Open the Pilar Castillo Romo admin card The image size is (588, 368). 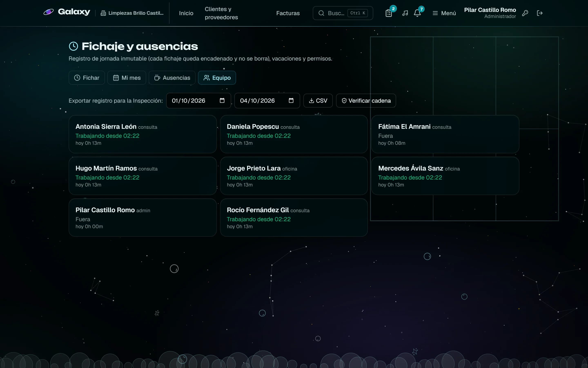coord(143,217)
